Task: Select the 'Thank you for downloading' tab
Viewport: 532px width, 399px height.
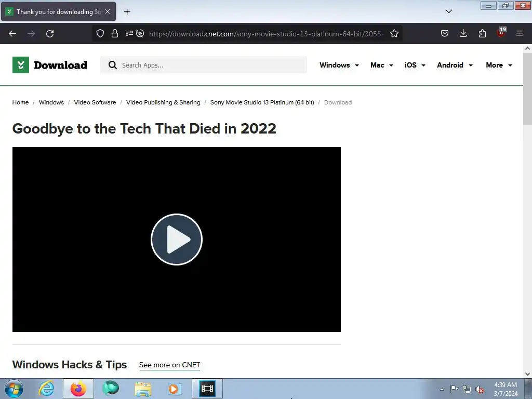Action: (x=58, y=11)
